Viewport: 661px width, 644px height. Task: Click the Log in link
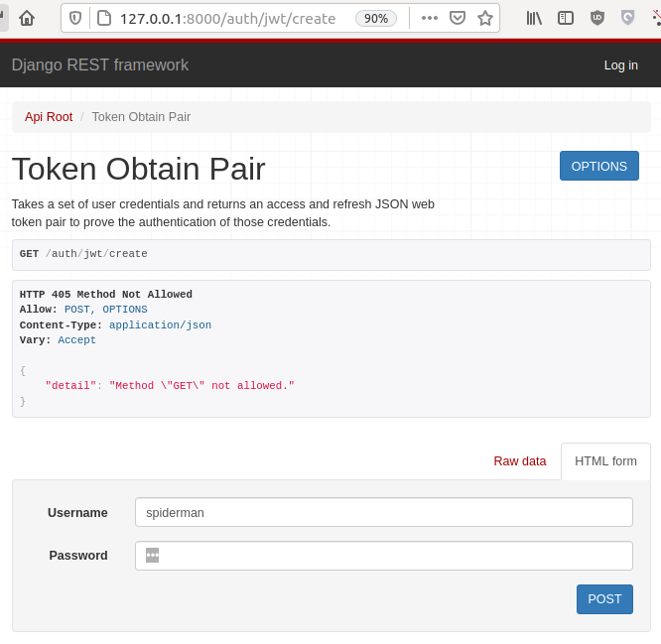pyautogui.click(x=620, y=64)
